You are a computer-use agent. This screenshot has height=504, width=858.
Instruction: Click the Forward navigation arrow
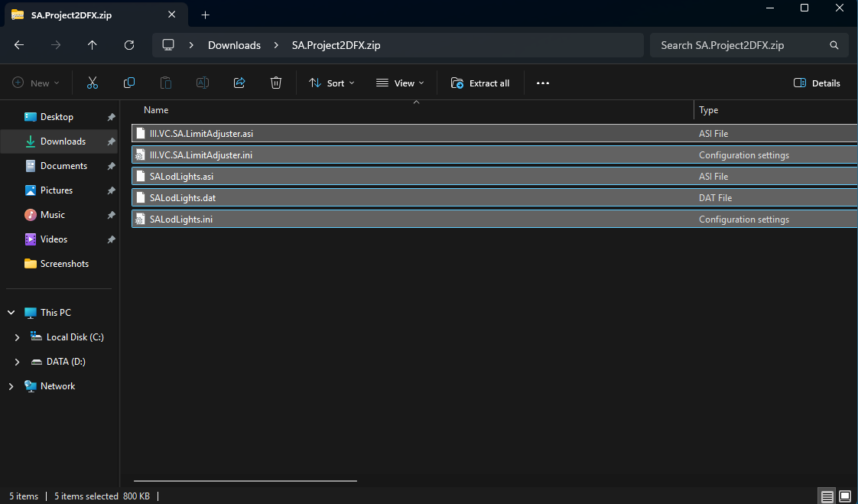[56, 45]
